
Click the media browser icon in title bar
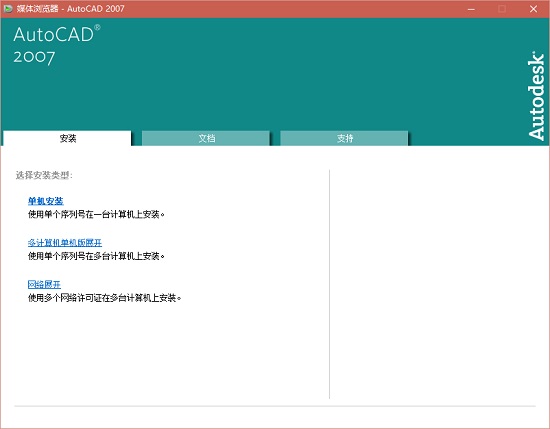click(x=8, y=9)
